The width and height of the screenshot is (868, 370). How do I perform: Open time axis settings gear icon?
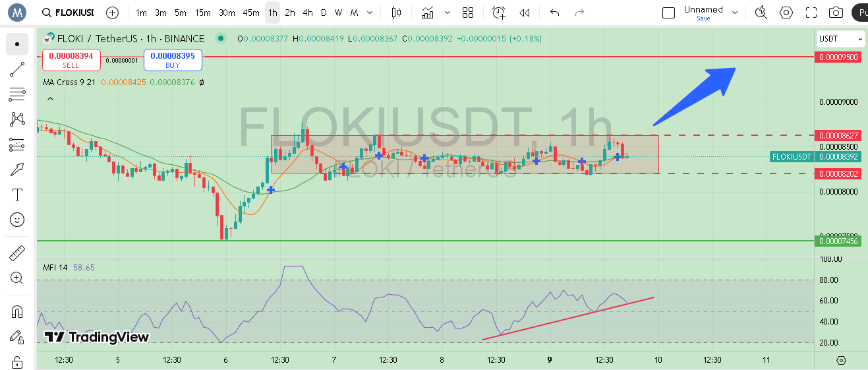[841, 360]
